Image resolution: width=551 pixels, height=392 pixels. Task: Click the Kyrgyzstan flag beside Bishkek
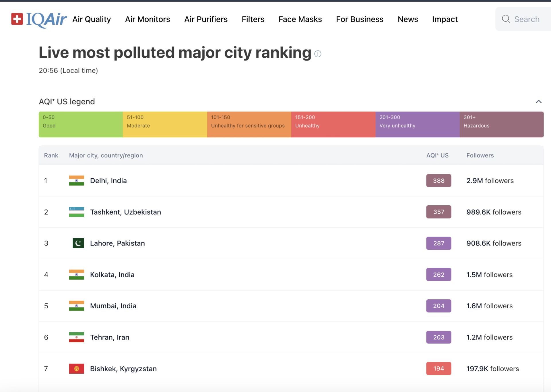coord(76,368)
